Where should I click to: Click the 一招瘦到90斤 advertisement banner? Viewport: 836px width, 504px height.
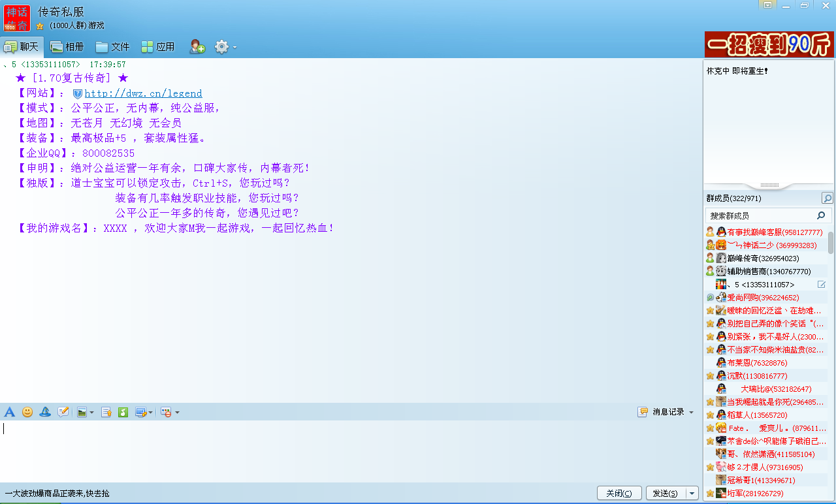pyautogui.click(x=769, y=44)
